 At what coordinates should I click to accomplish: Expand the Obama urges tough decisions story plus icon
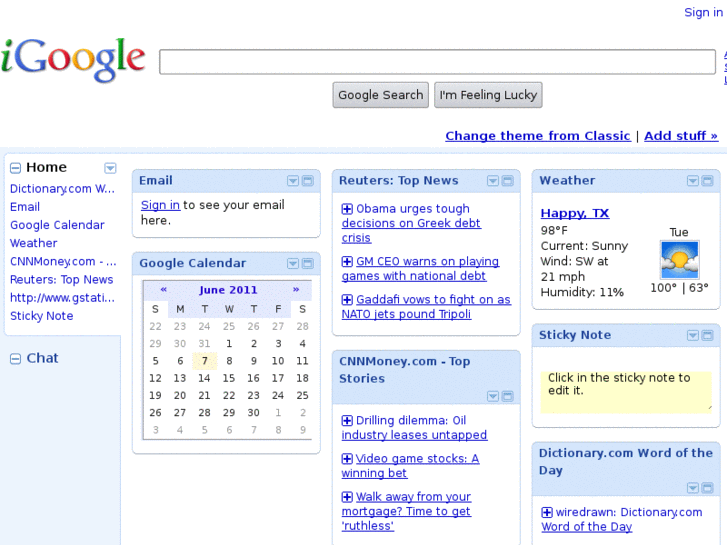[x=347, y=209]
